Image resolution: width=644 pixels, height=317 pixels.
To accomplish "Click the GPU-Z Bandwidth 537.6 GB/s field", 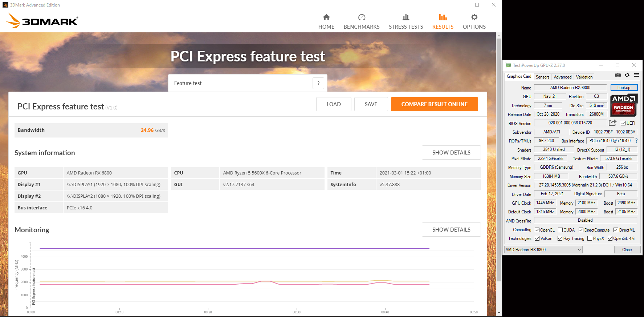I will (x=618, y=176).
